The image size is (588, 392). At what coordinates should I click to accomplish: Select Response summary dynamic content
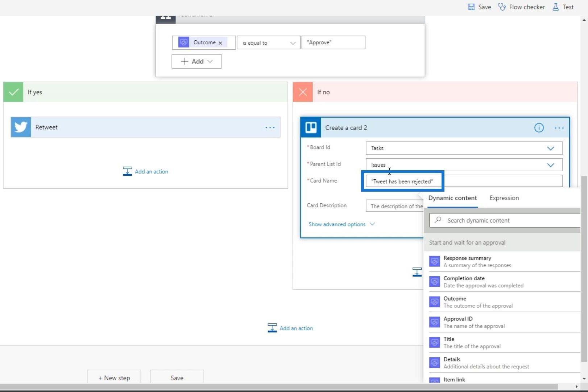[x=505, y=261]
